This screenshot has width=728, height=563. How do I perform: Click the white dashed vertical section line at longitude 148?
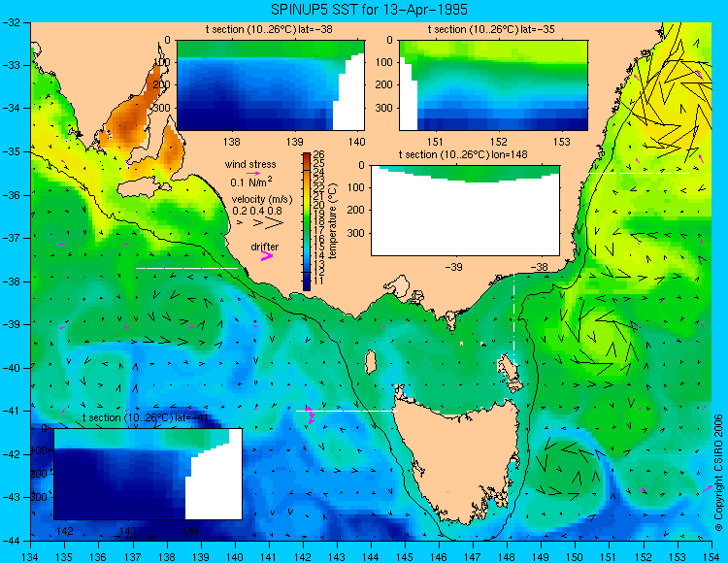point(513,318)
